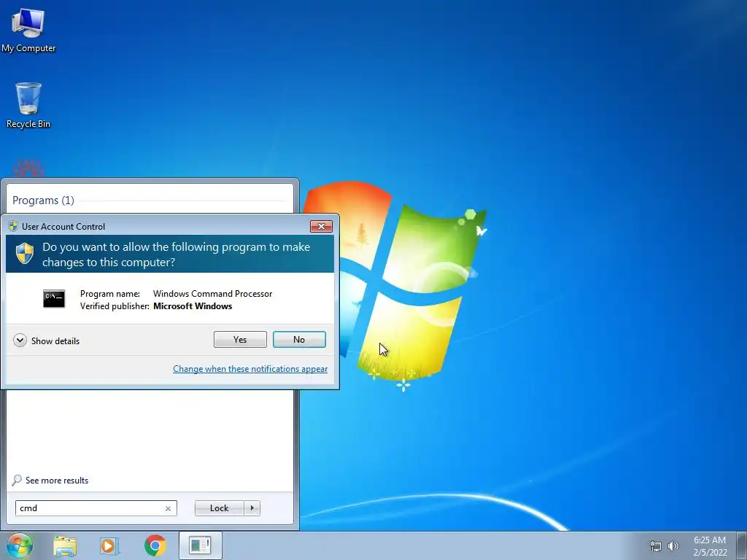Open Google Chrome from taskbar
Viewport: 747px width, 560px height.
(155, 545)
